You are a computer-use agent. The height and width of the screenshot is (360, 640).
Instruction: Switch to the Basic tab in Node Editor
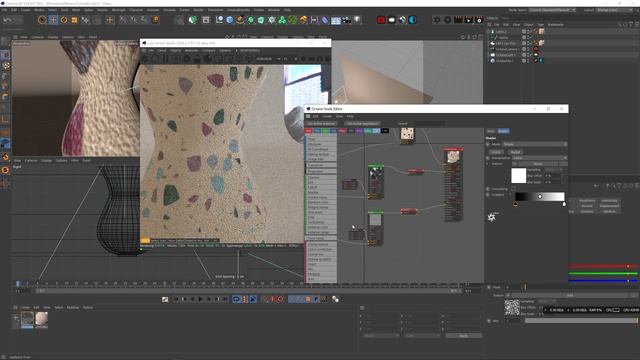pos(491,131)
